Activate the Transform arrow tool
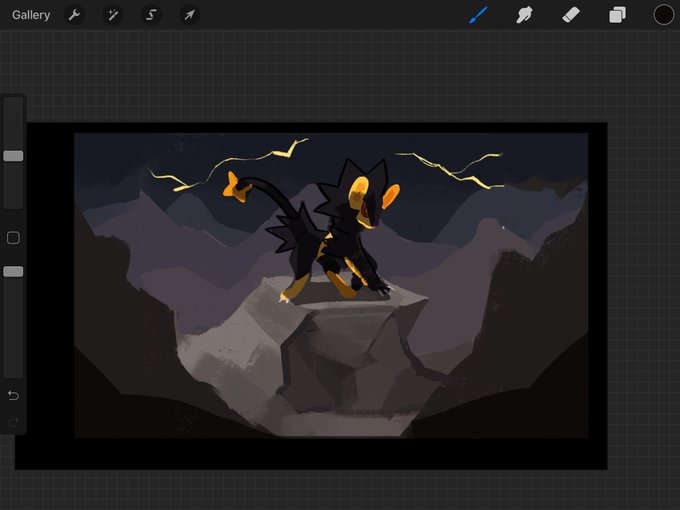The height and width of the screenshot is (510, 680). [190, 15]
